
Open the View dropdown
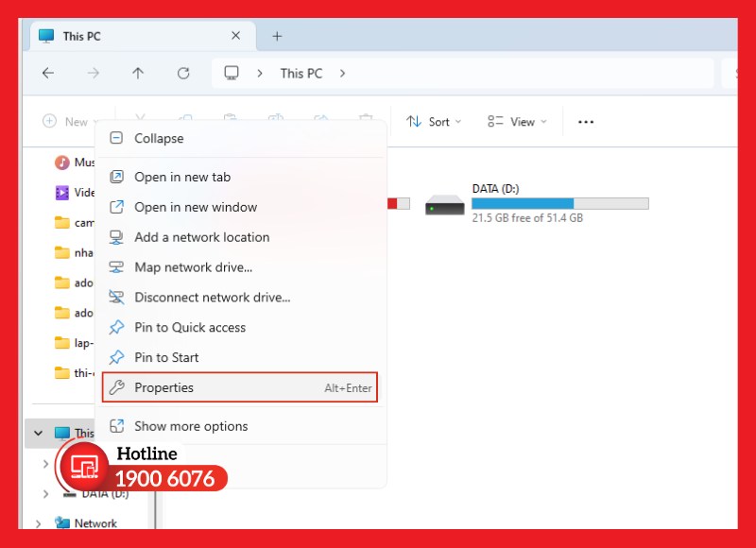516,122
